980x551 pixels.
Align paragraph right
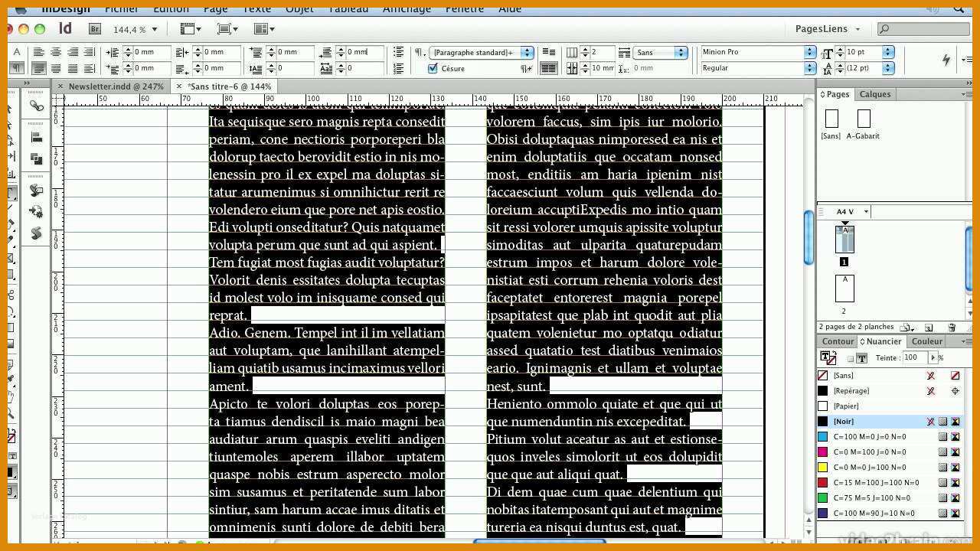72,52
